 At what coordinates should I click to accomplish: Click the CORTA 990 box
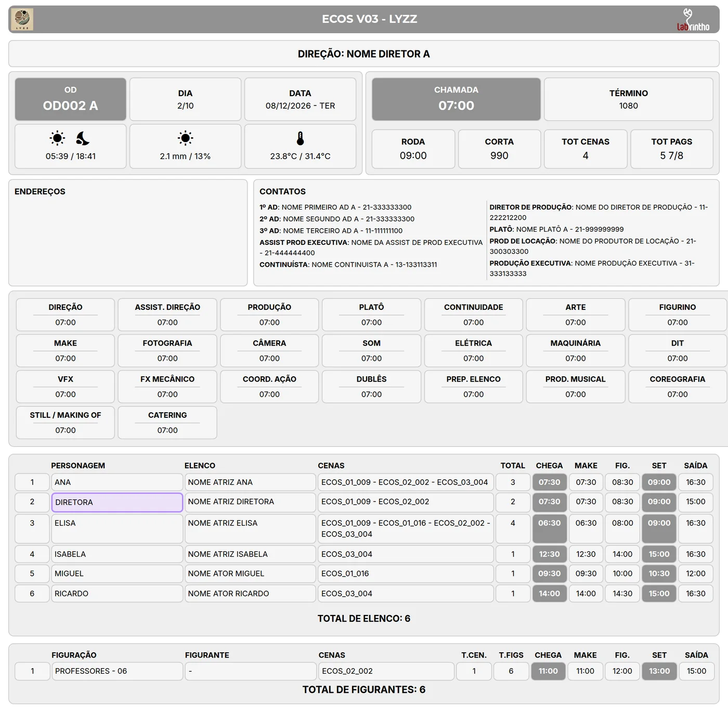point(499,149)
